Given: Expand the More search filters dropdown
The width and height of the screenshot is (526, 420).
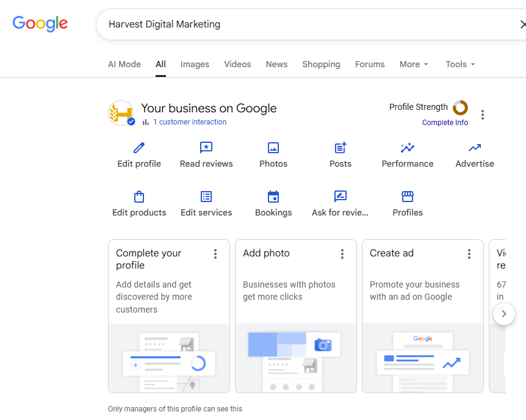Looking at the screenshot, I should tap(414, 64).
